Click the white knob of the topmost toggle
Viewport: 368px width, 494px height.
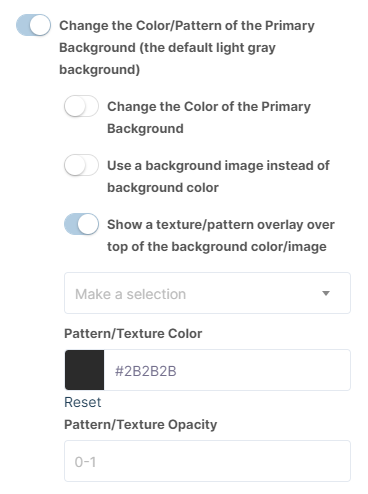(x=40, y=25)
